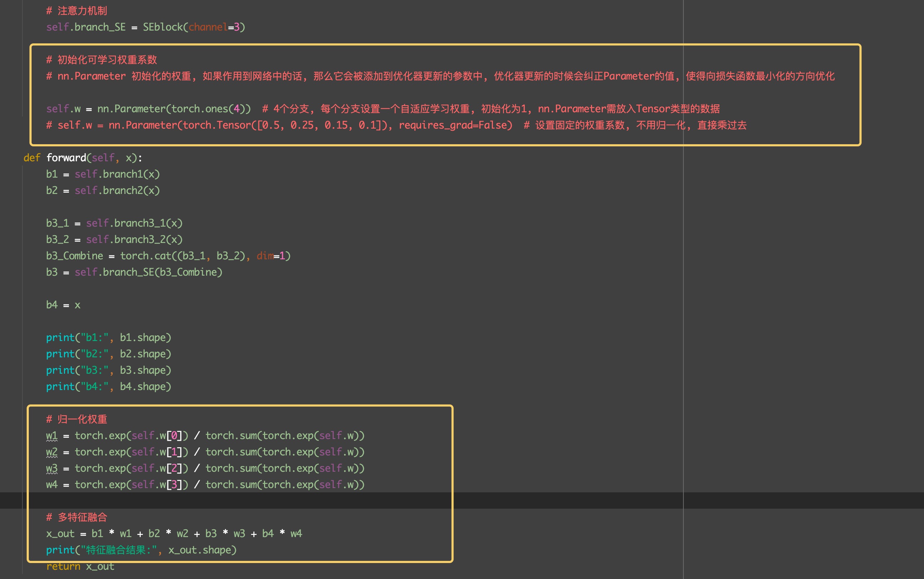The image size is (924, 579).
Task: Click the print("特征融合结果:") line
Action: pos(141,550)
